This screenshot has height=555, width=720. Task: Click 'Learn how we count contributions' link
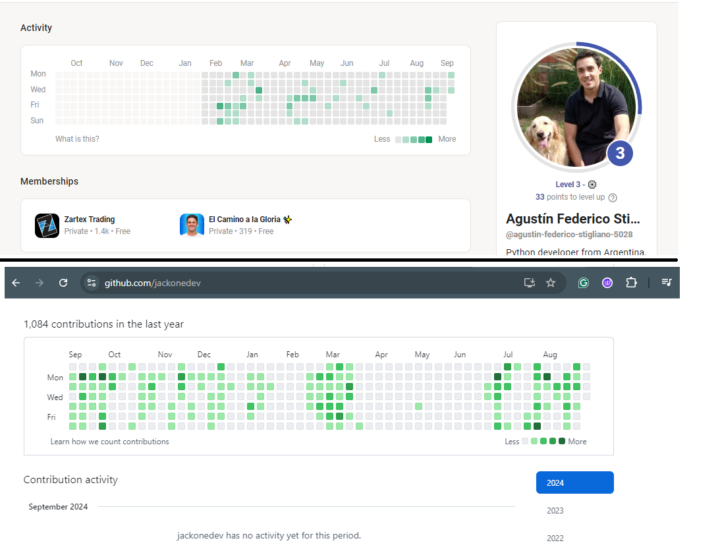110,442
